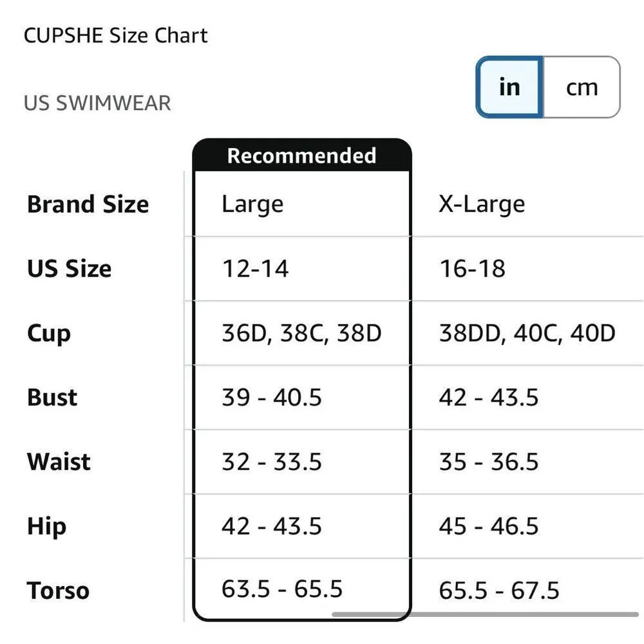644x644 pixels.
Task: Select the Recommended column header
Action: point(301,156)
